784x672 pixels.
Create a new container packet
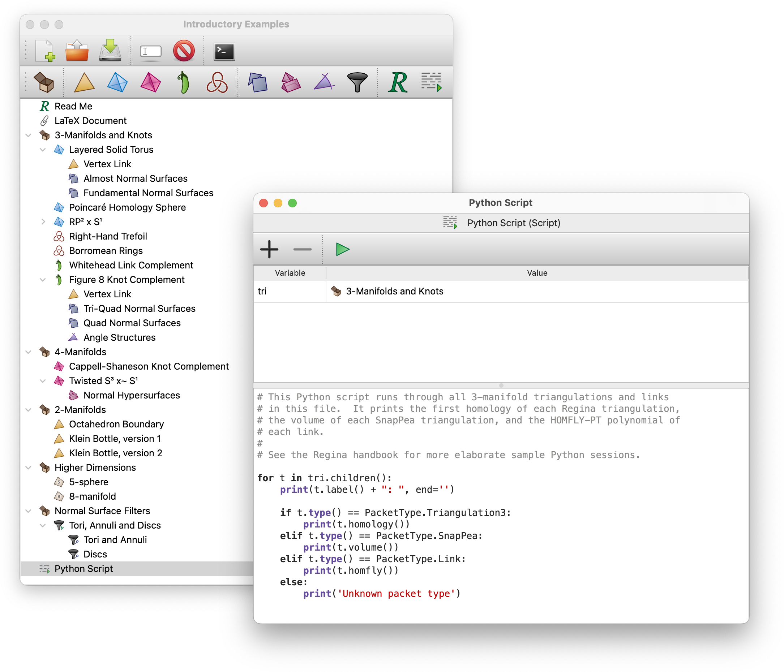44,82
